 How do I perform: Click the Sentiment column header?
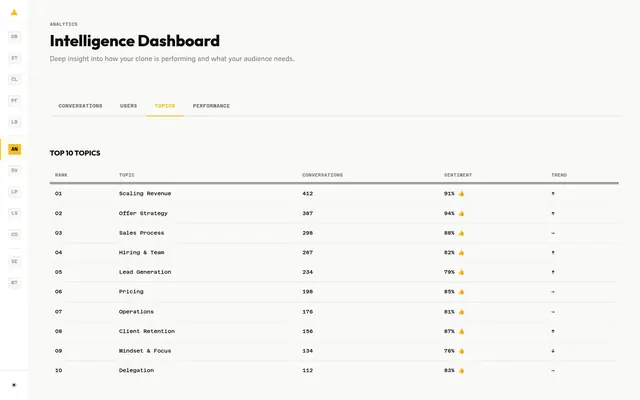point(458,175)
